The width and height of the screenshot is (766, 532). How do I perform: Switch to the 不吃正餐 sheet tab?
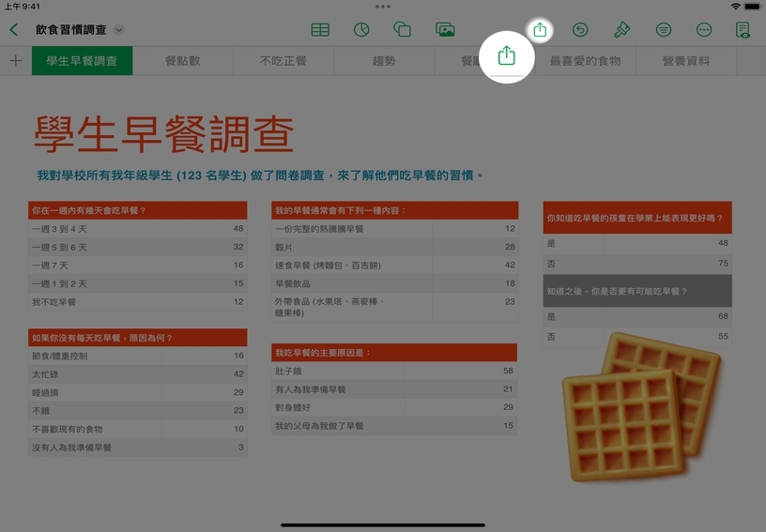(x=283, y=61)
